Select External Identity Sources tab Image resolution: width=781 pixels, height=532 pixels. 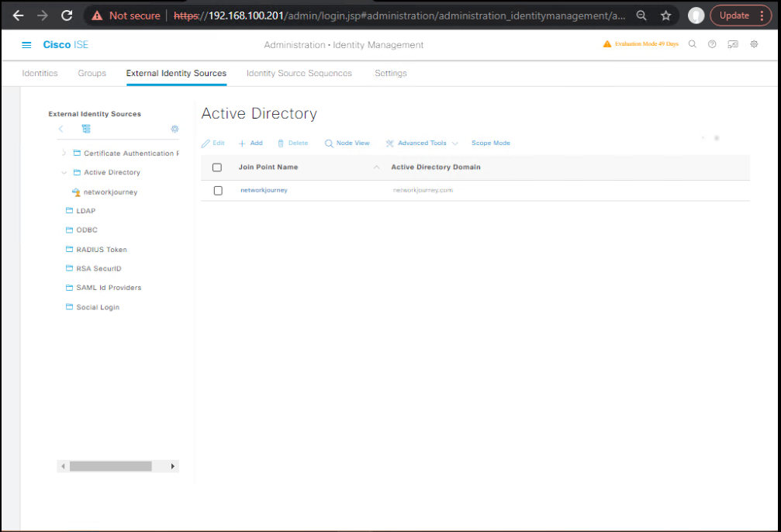tap(176, 73)
